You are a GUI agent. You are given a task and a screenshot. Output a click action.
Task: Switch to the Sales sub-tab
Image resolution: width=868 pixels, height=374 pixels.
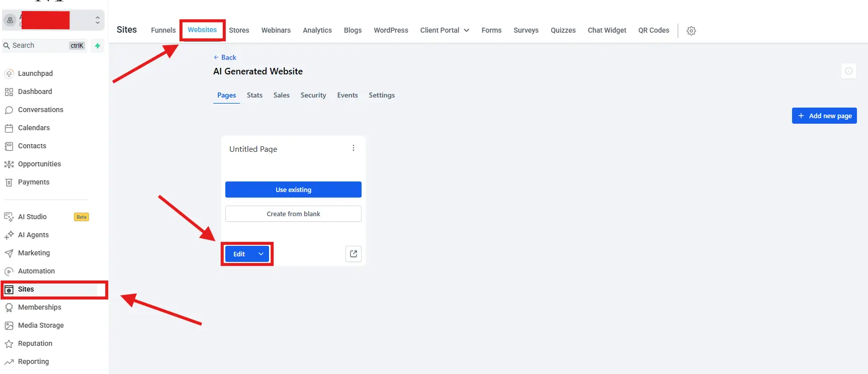[282, 95]
